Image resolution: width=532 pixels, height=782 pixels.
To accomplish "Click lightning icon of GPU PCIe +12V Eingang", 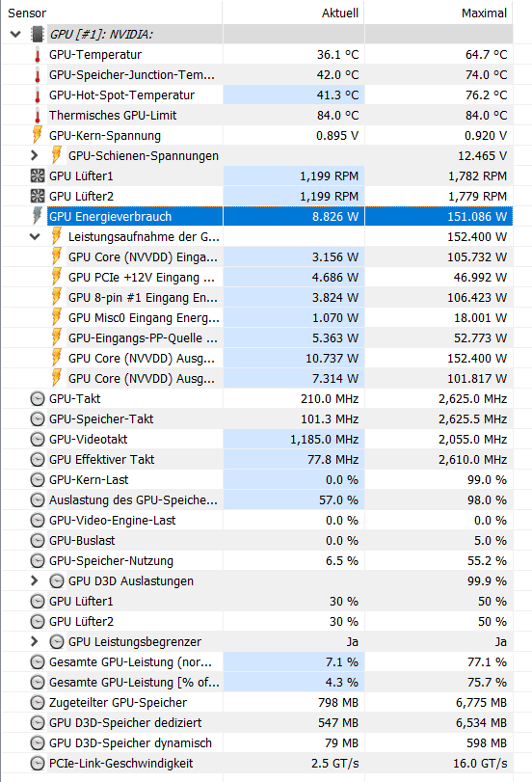I will (x=57, y=277).
